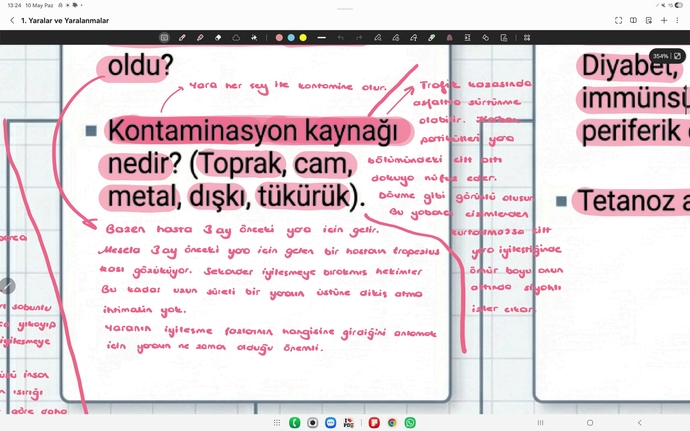Tap the heading 'Kontaminasyon kaynağı'
This screenshot has width=690, height=431.
click(x=253, y=131)
